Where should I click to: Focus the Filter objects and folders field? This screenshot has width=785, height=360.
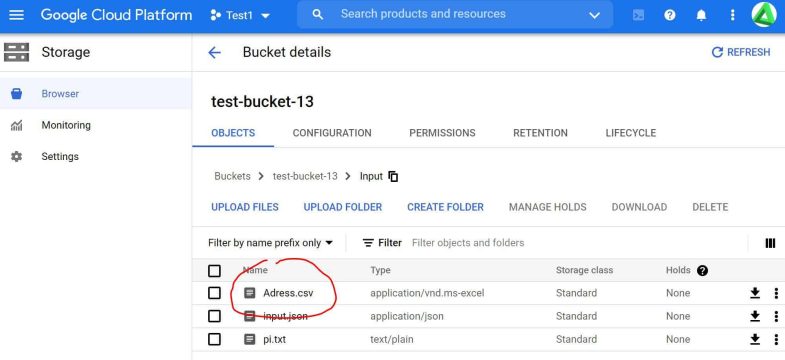[x=576, y=243]
